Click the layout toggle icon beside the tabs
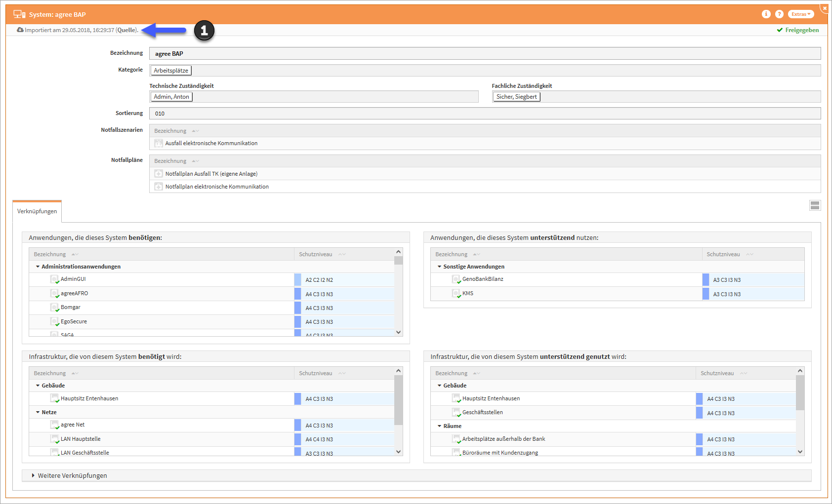Image resolution: width=832 pixels, height=504 pixels. tap(815, 205)
